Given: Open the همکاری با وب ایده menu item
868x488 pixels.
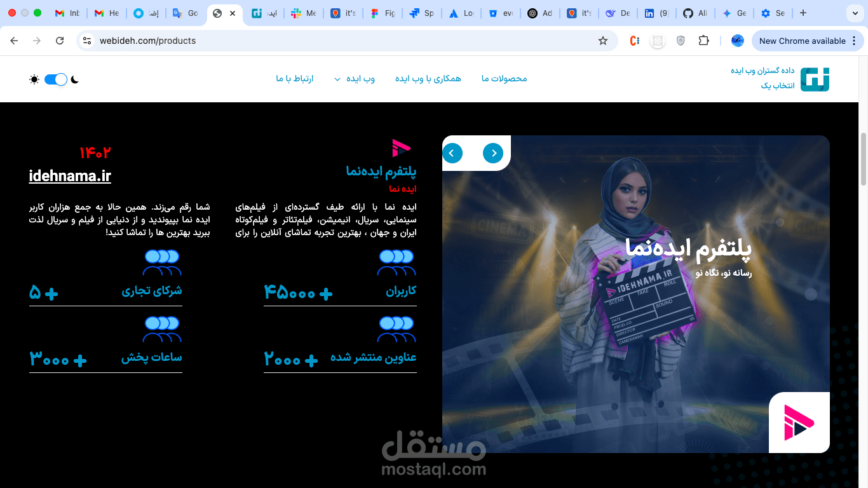Looking at the screenshot, I should (428, 79).
